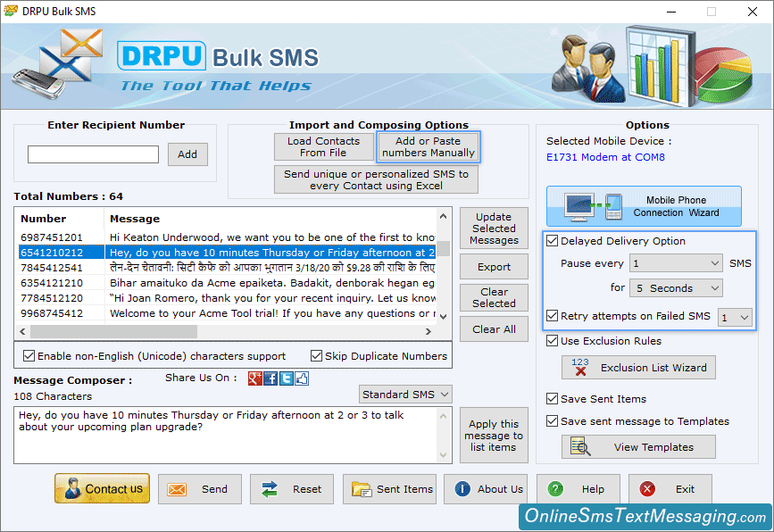Toggle Skip Duplicate Numbers checkbox

pos(316,356)
